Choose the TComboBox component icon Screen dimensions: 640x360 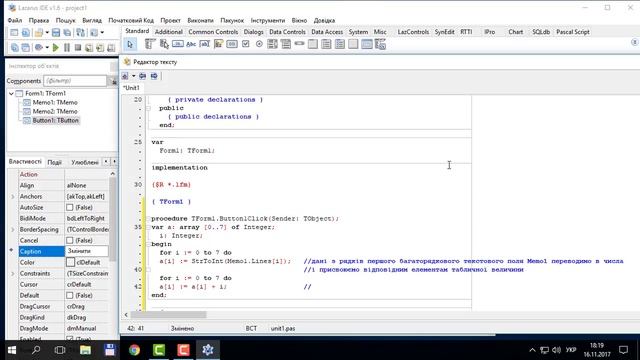point(286,44)
